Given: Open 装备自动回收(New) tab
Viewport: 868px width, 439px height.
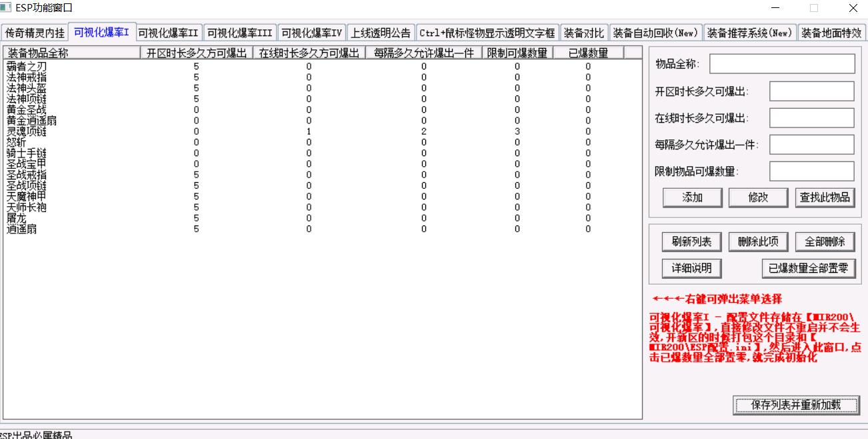Looking at the screenshot, I should coord(655,33).
